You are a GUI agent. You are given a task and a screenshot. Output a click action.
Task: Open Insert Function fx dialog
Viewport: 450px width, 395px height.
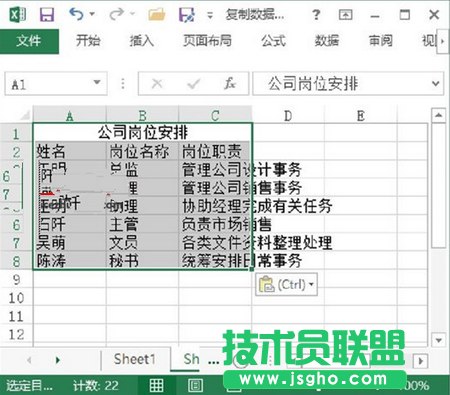click(x=230, y=83)
